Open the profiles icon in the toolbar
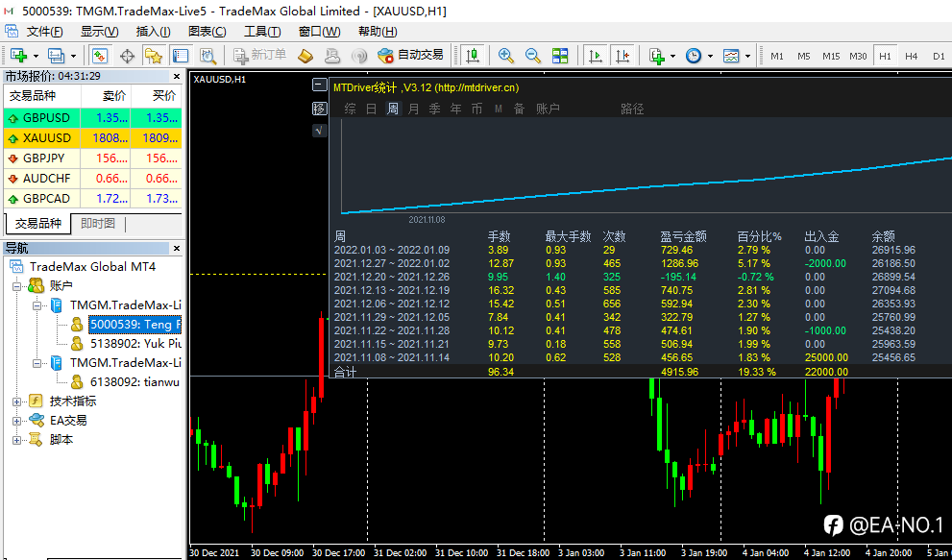 [56, 56]
